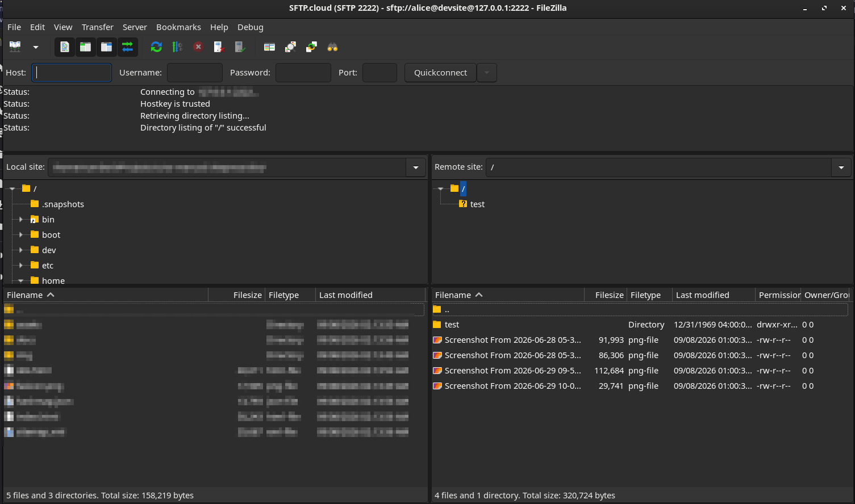Open the Site Manager dropdown arrow
855x504 pixels.
click(x=36, y=47)
